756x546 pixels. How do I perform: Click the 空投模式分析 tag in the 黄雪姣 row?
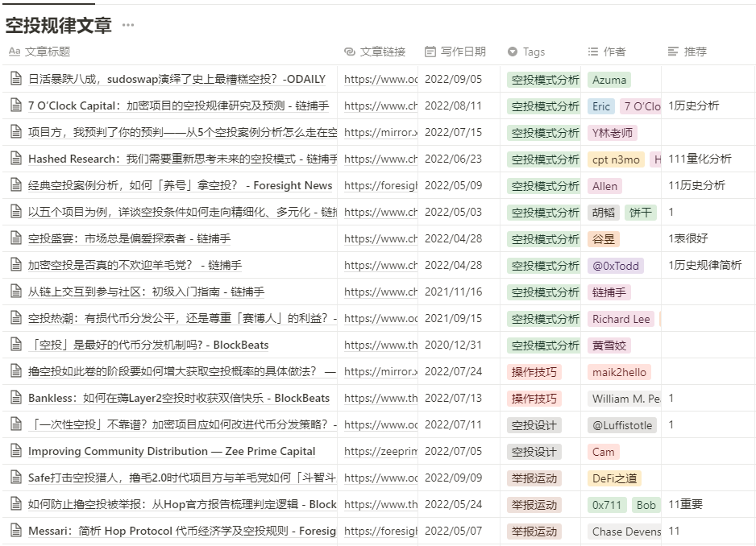click(x=544, y=345)
